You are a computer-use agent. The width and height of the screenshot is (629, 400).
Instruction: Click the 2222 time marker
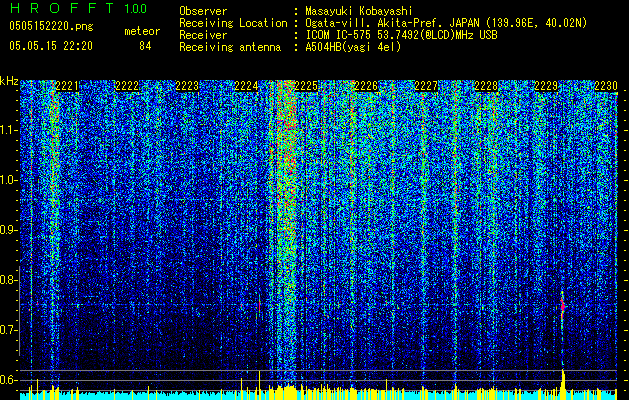[127, 86]
